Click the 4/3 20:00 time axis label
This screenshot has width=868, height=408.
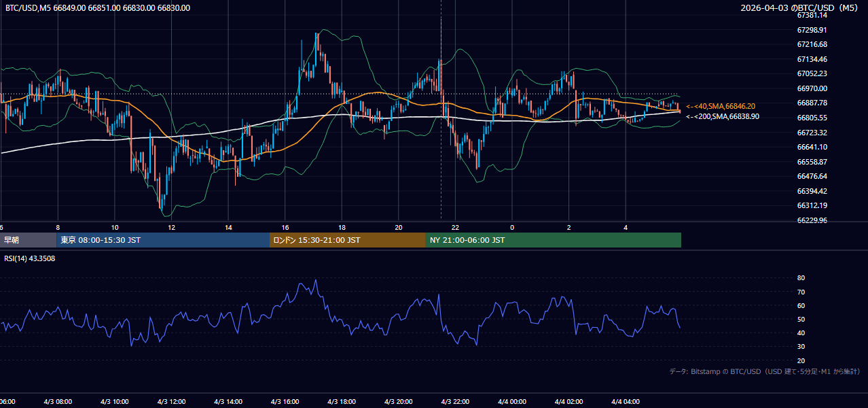tap(398, 402)
